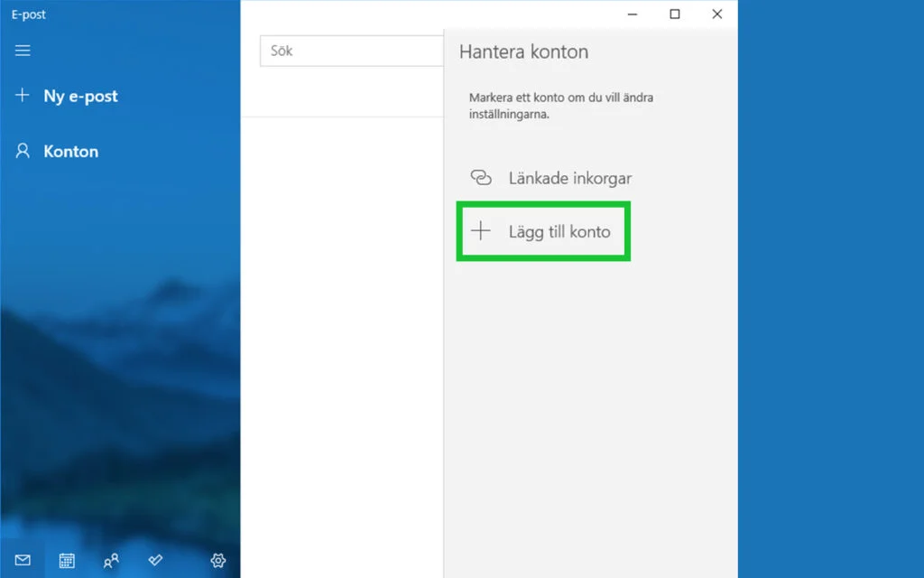
Task: Select the Mail icon in the bottom bar
Action: 22,561
